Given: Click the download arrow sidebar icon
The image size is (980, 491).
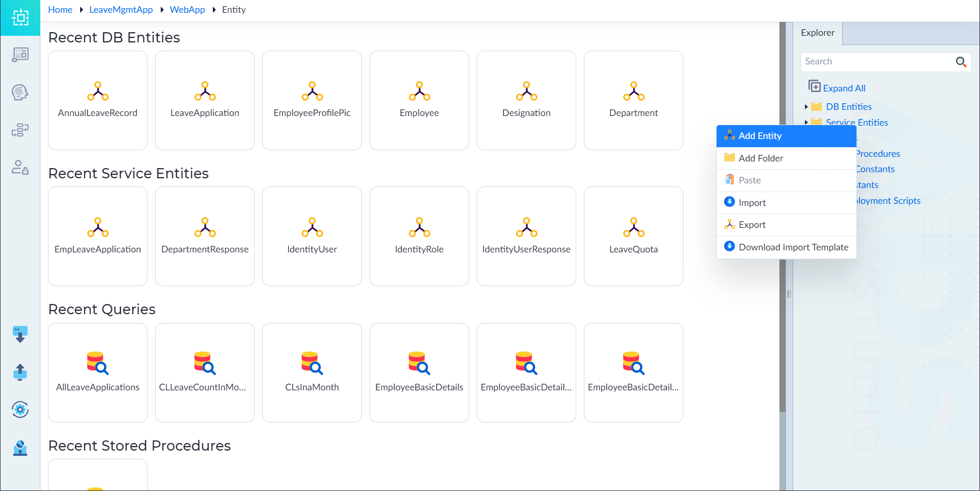Looking at the screenshot, I should pyautogui.click(x=20, y=334).
